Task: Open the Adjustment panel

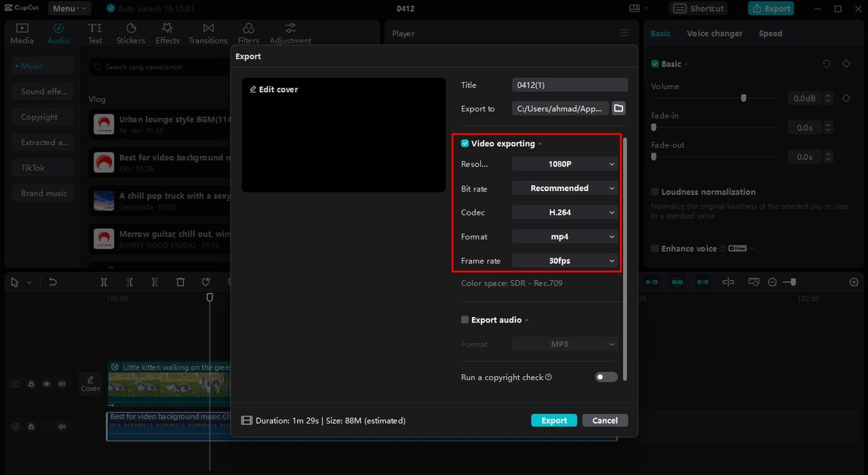Action: pos(290,34)
